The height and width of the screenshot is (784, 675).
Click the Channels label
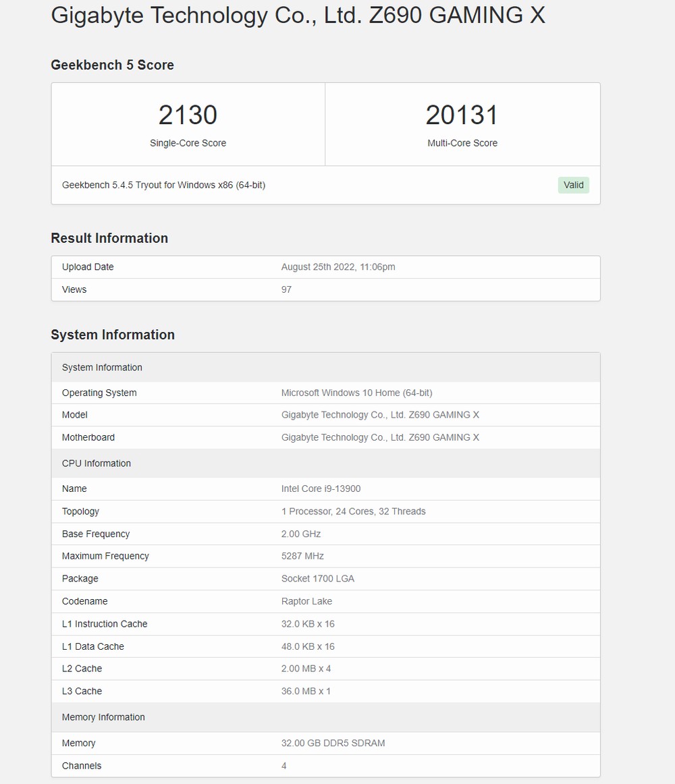pos(82,766)
